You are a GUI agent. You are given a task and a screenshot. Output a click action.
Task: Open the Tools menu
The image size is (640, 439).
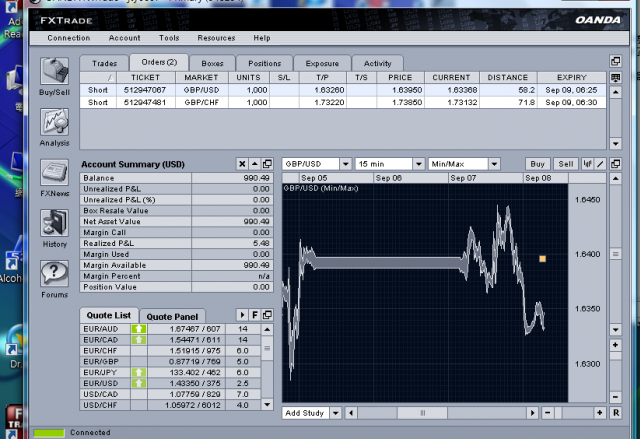pyautogui.click(x=169, y=38)
